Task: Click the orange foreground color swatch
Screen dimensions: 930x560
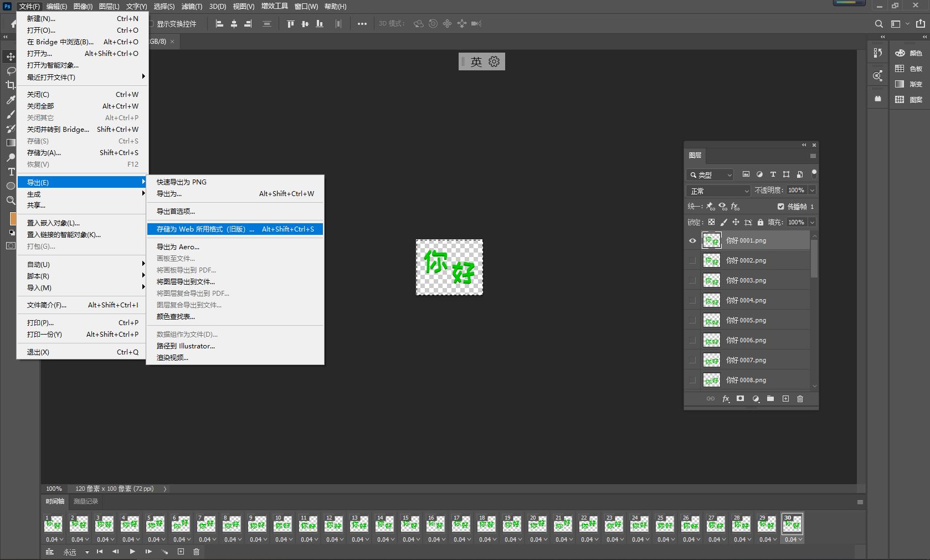Action: click(x=12, y=218)
